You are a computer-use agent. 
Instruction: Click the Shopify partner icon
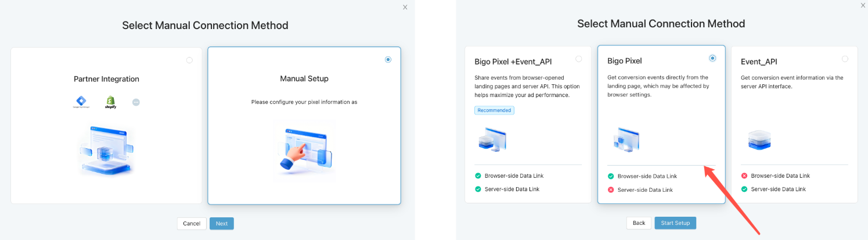tap(110, 102)
